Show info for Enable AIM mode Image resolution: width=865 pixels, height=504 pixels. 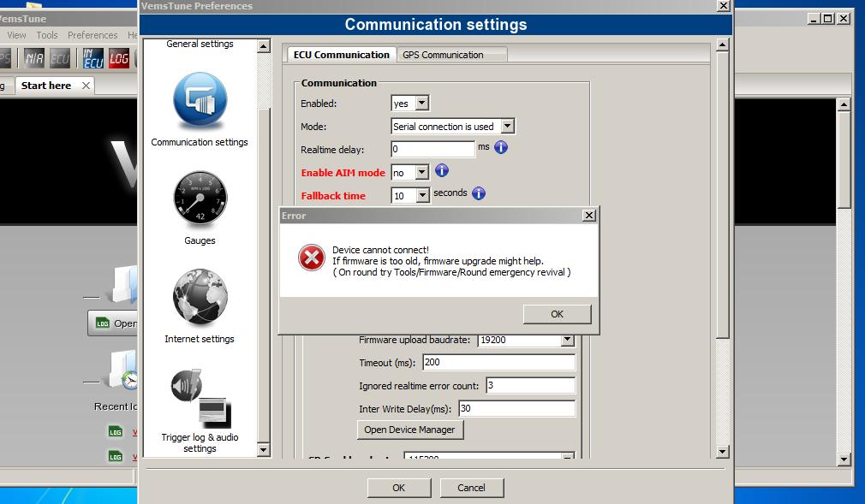click(442, 170)
